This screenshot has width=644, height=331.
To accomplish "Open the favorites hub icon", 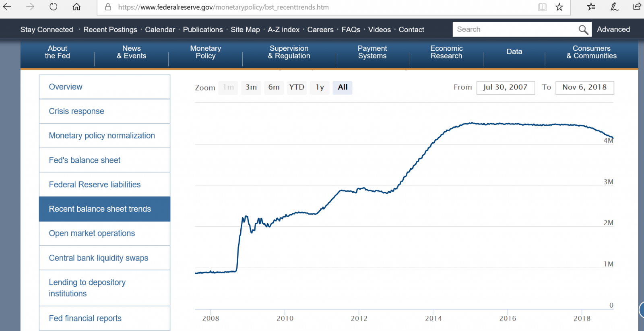I will [x=591, y=7].
